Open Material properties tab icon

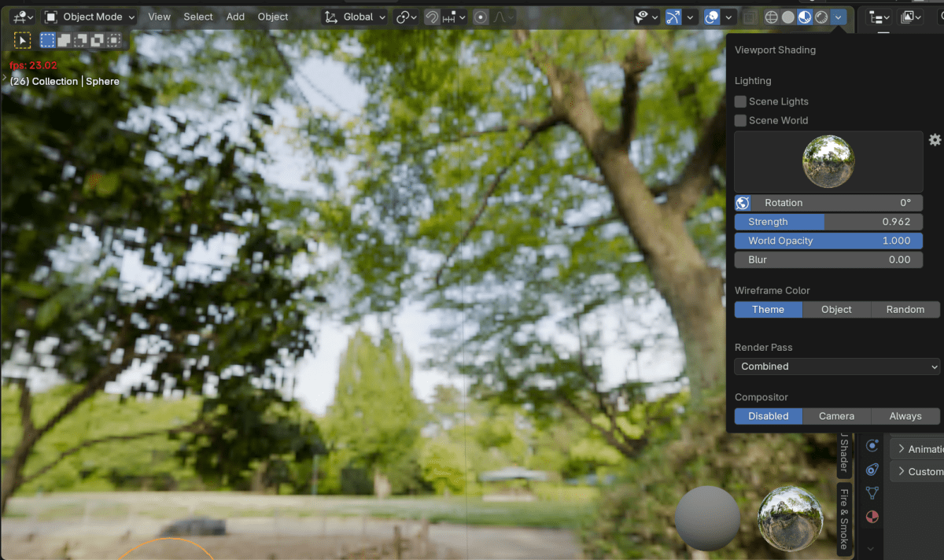coord(872,517)
